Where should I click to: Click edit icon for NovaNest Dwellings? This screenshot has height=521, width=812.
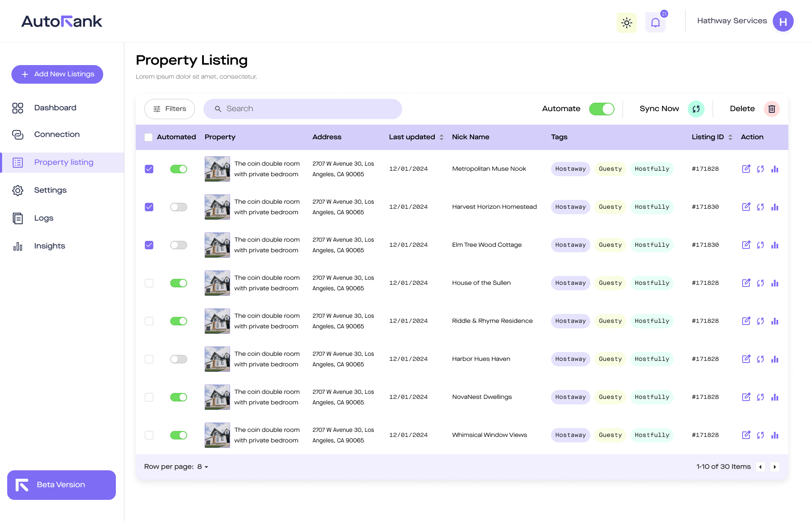click(746, 397)
